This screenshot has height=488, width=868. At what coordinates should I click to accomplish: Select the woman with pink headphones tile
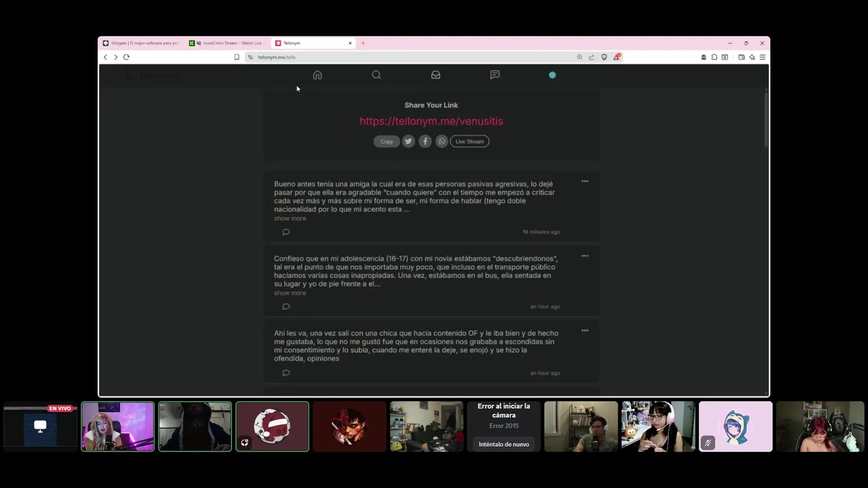658,426
